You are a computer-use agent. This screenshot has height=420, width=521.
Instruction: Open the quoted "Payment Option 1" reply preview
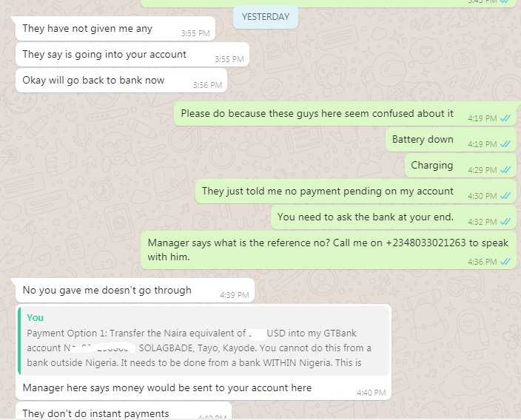204,341
